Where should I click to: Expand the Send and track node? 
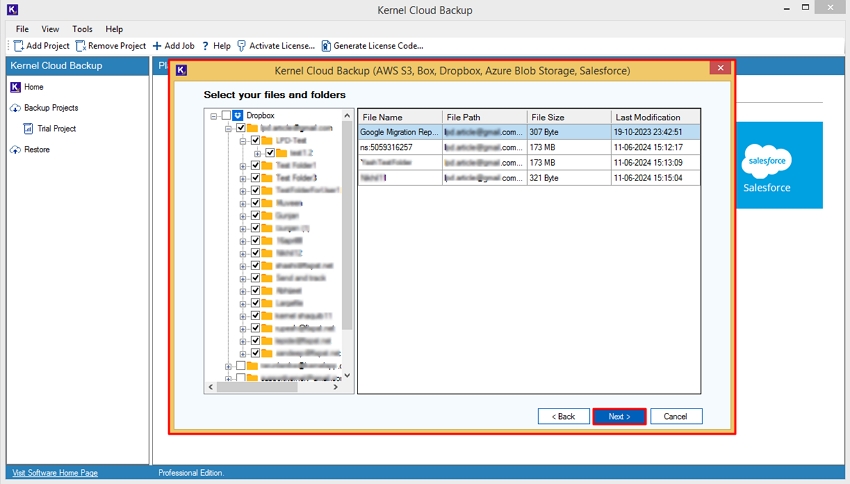pos(243,279)
